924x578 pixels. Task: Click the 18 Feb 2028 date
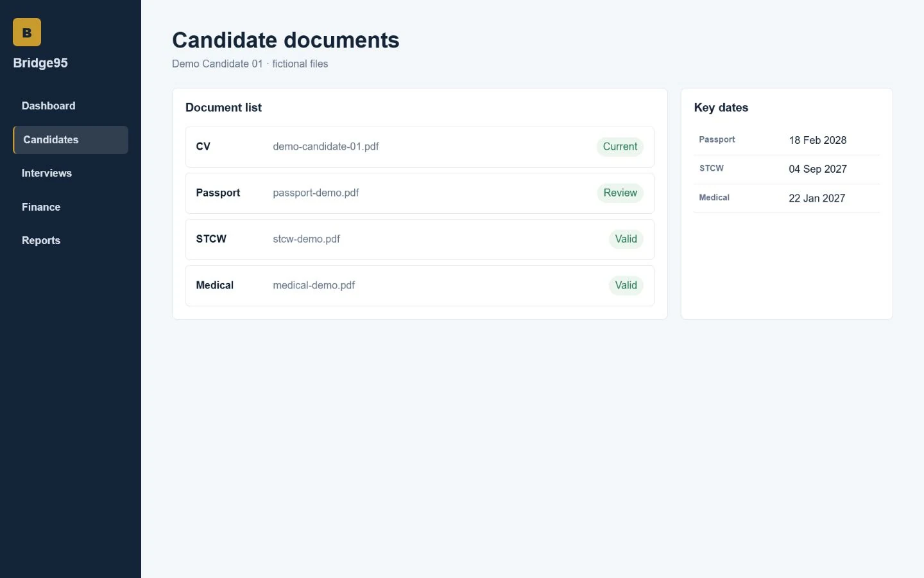(817, 140)
